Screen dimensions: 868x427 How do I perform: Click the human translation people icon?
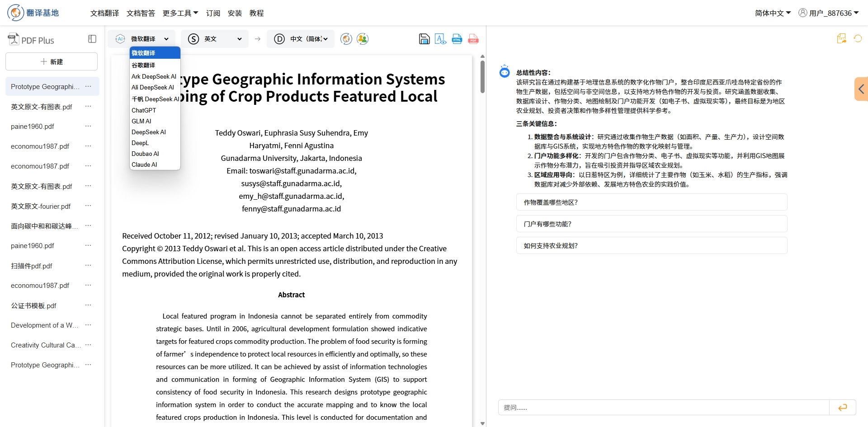tap(363, 39)
